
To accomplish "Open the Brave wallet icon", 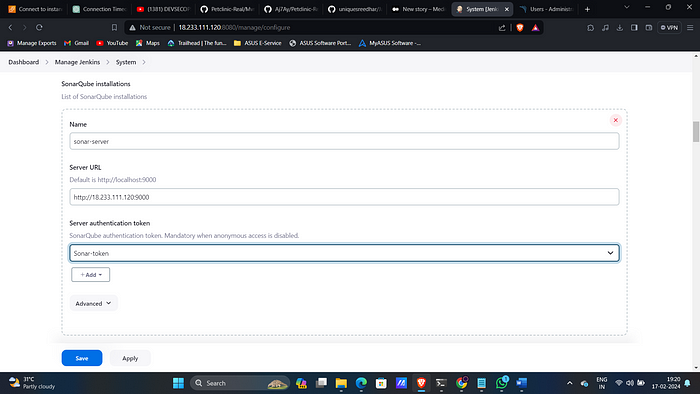I will tap(649, 27).
